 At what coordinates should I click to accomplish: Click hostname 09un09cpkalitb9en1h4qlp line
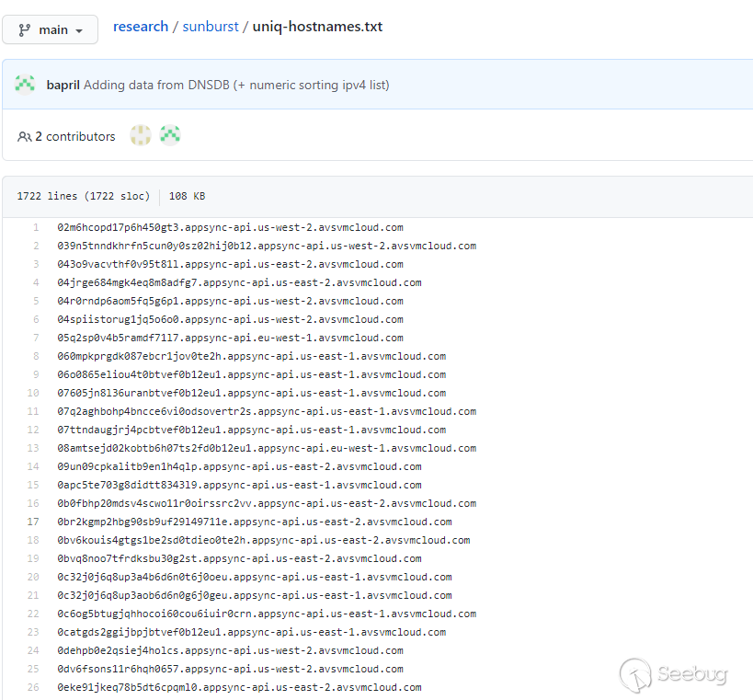pyautogui.click(x=239, y=467)
